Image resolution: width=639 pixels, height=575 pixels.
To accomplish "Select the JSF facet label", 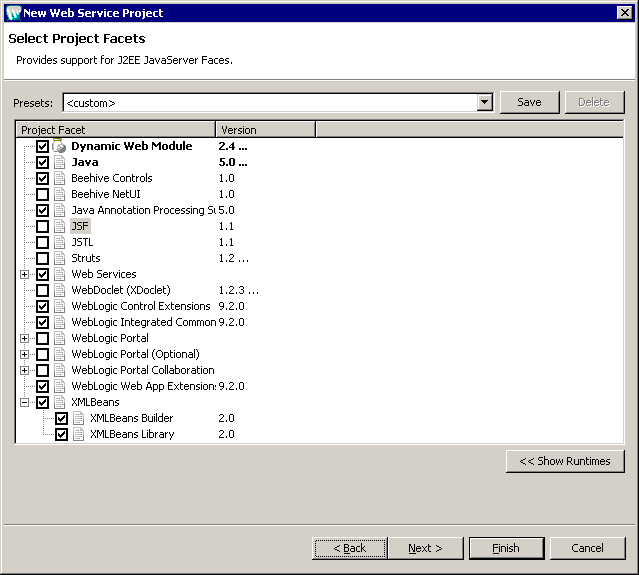I will point(80,226).
